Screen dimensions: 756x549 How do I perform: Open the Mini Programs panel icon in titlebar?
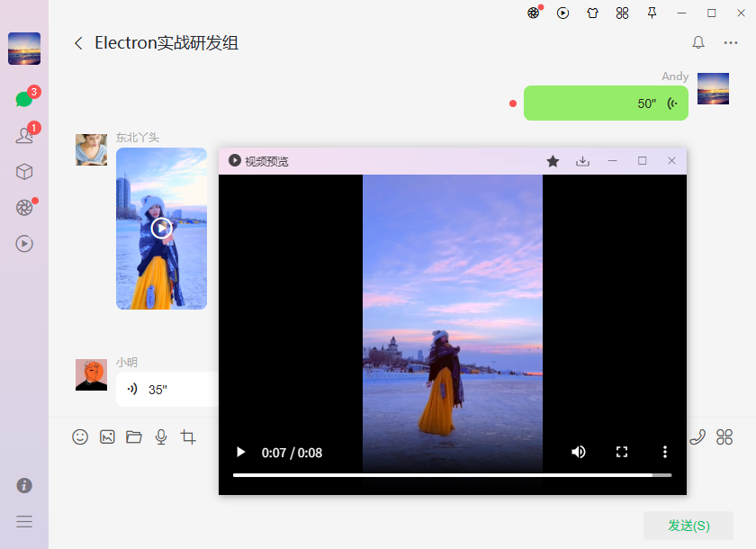click(x=622, y=13)
